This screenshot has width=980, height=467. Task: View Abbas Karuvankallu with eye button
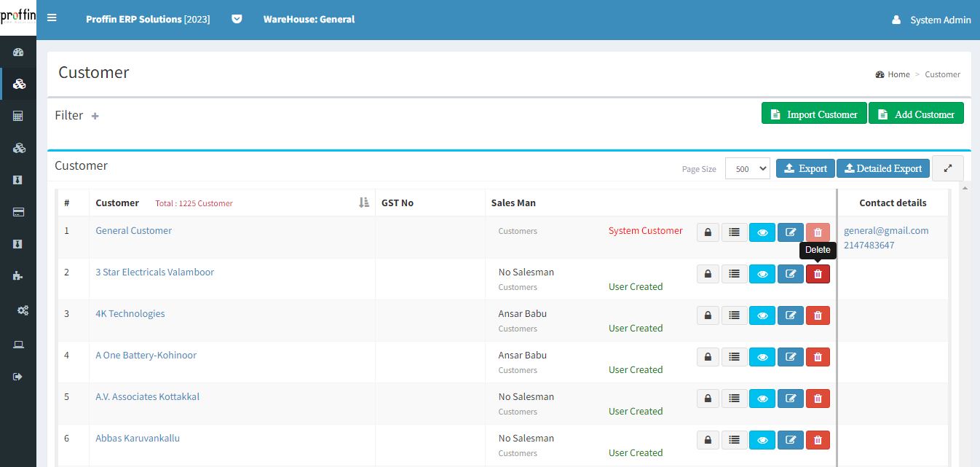[x=762, y=440]
